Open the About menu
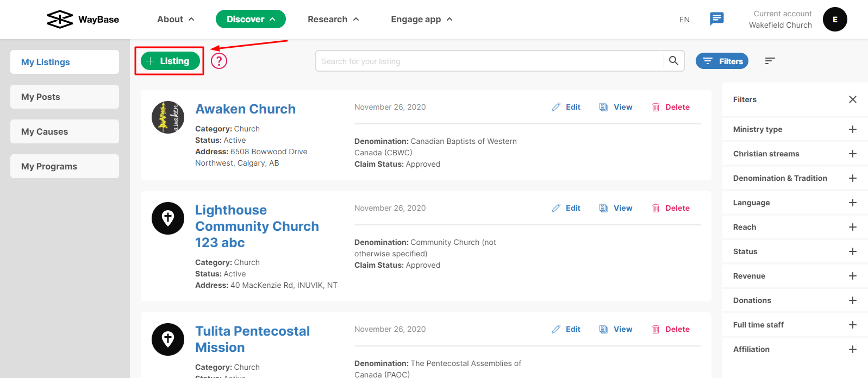Screen dimensions: 868x378 click(176, 19)
